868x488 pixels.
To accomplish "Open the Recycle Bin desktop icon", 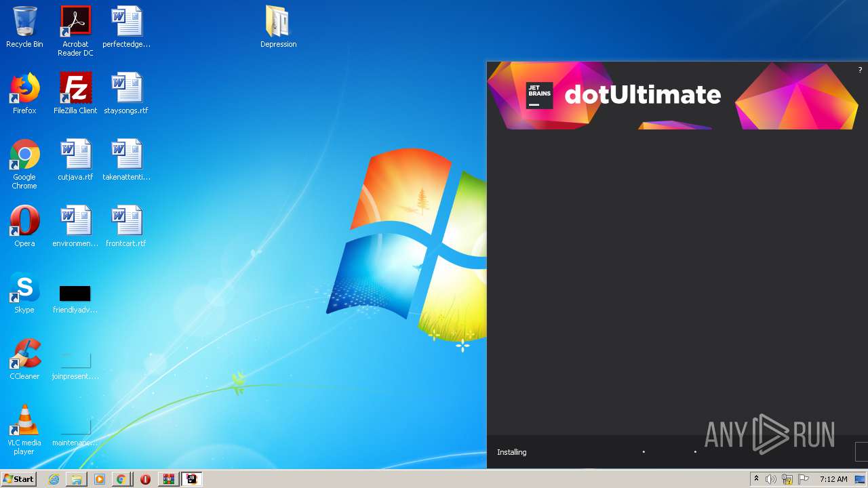I will pyautogui.click(x=24, y=27).
